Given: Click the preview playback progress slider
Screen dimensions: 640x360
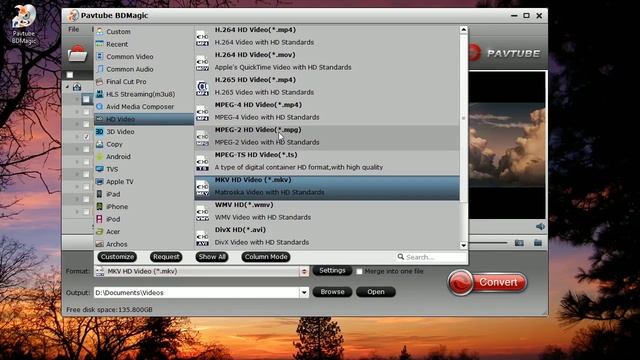Looking at the screenshot, I should click(x=488, y=243).
